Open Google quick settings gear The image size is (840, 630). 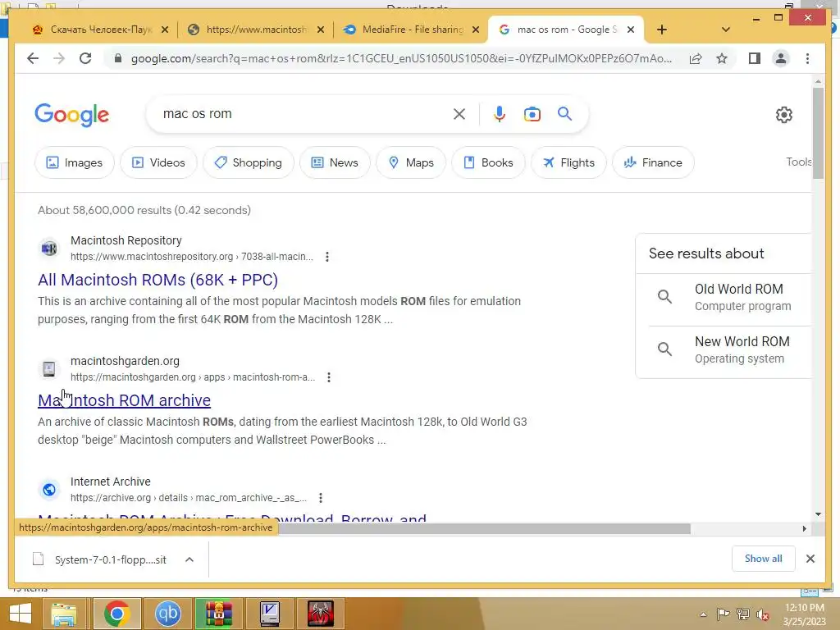[x=783, y=115]
